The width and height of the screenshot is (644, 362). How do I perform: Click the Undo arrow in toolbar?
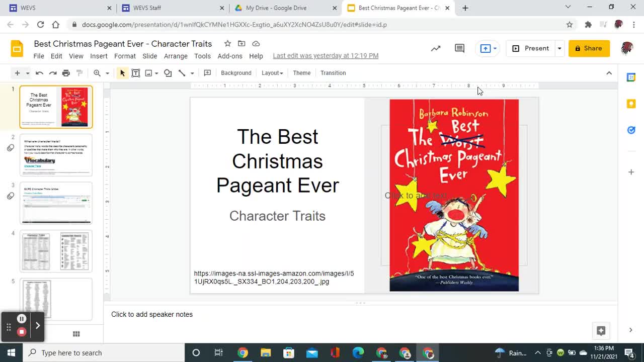[x=39, y=73]
